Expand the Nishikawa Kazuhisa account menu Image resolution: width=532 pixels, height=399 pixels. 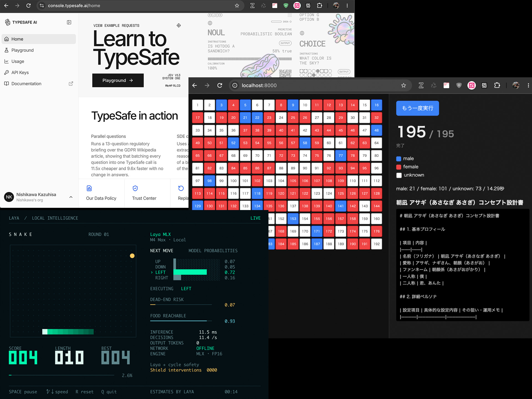click(x=71, y=197)
